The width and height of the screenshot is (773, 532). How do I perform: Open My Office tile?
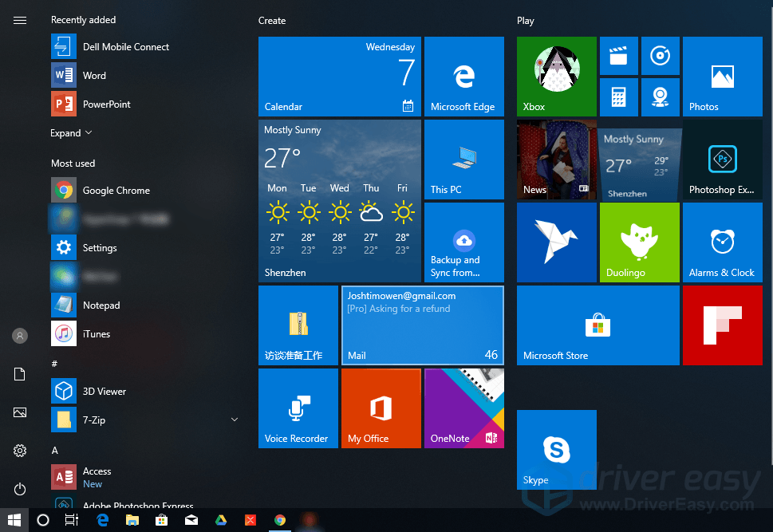point(381,408)
